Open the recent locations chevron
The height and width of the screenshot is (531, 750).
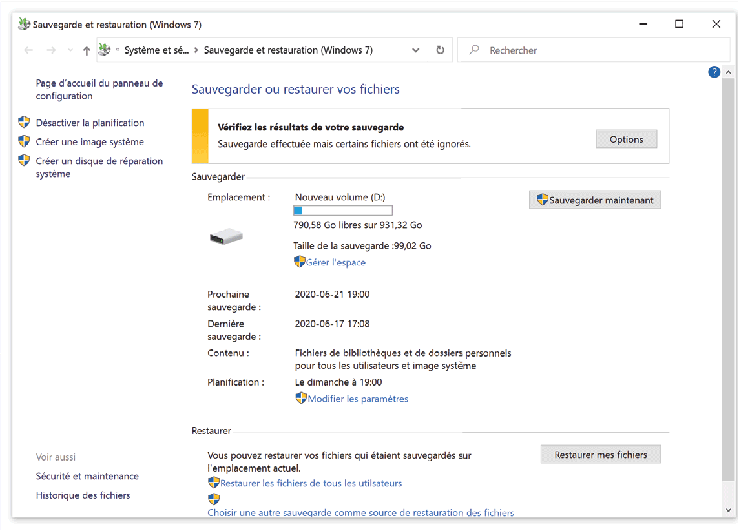[x=70, y=50]
